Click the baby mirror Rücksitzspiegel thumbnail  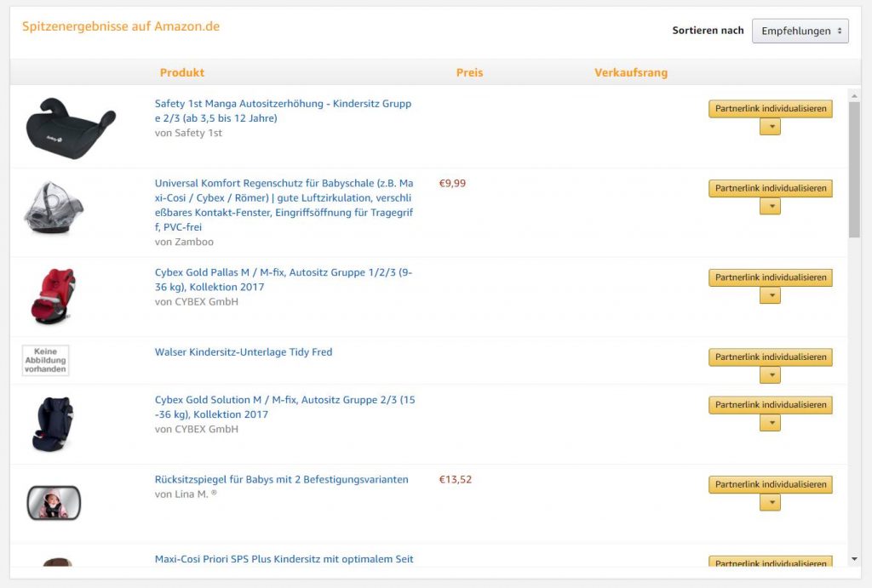54,503
